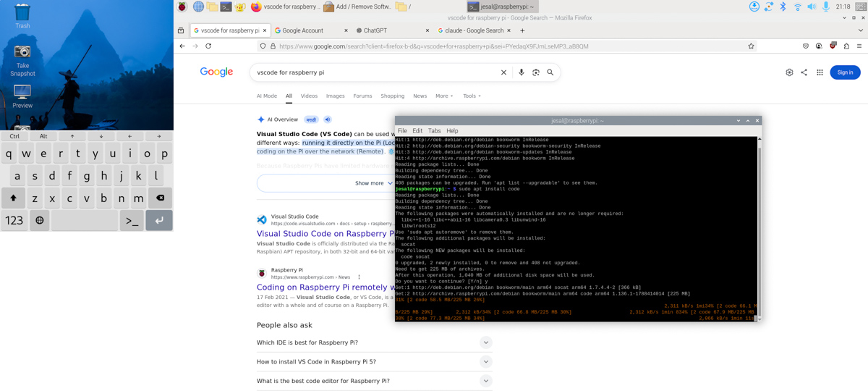This screenshot has height=391, width=868.
Task: Select the Videos search filter
Action: coord(309,96)
